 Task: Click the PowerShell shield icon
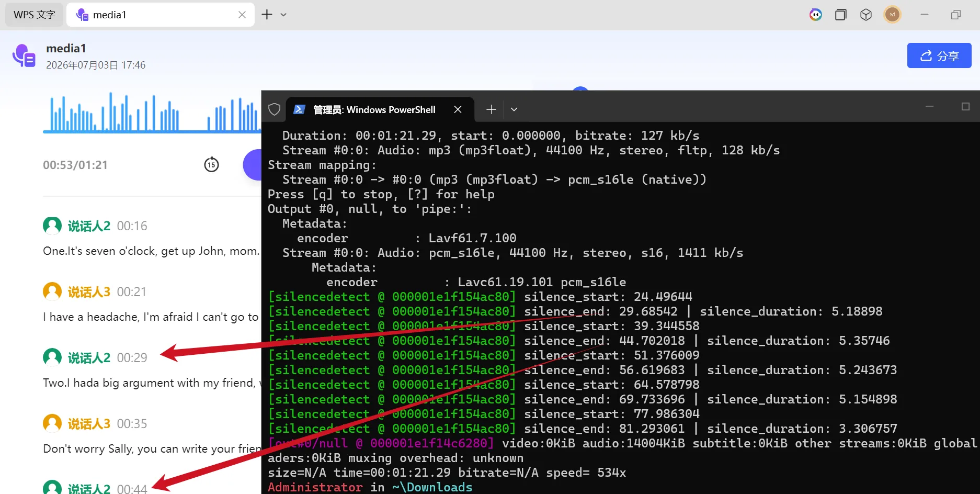coord(275,109)
